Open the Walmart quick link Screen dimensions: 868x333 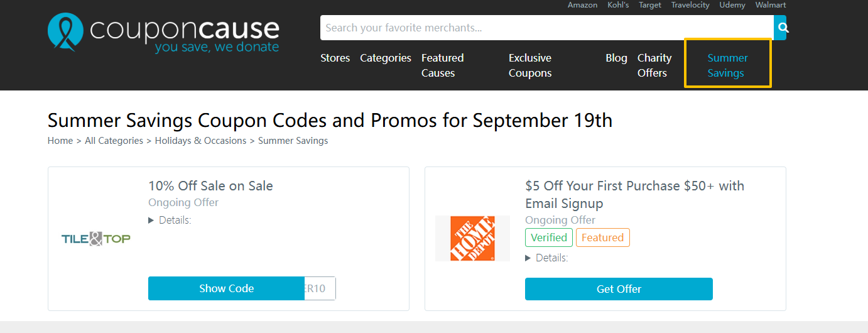coord(770,5)
